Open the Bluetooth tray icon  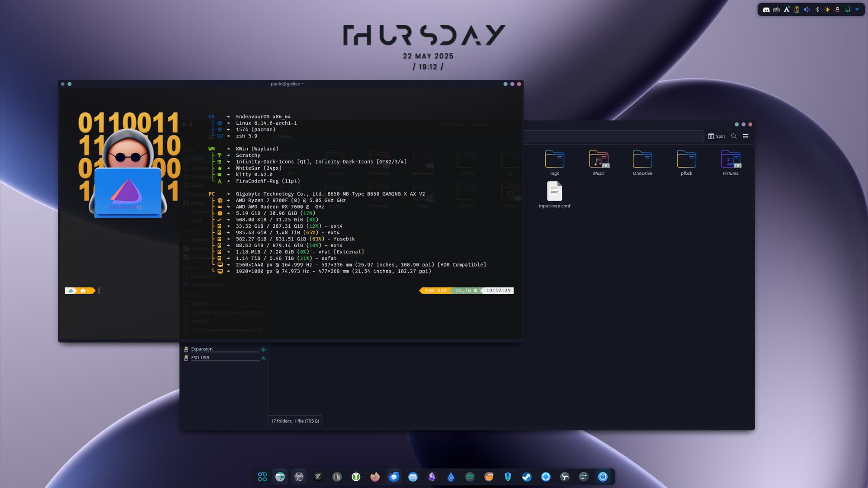click(817, 9)
